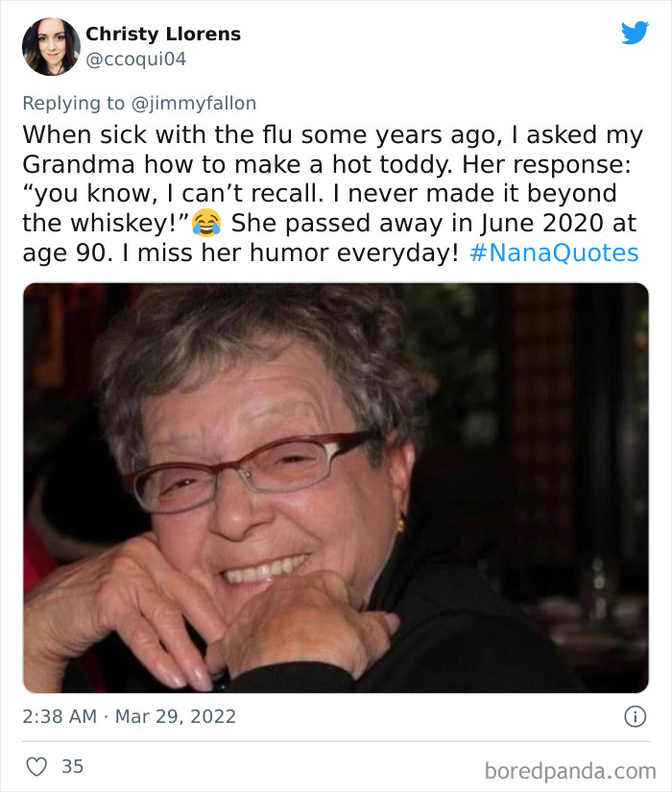Select the heart outline below the photo

tap(38, 766)
